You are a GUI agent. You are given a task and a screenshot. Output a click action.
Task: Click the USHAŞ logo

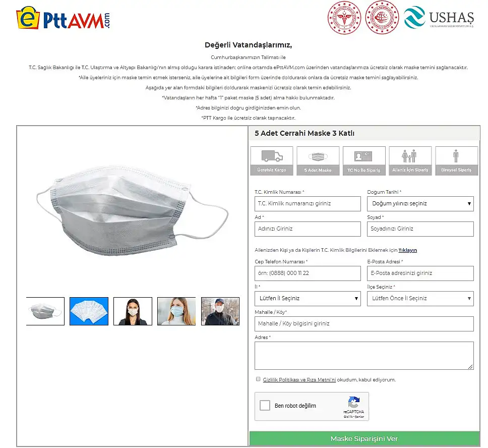pos(439,18)
